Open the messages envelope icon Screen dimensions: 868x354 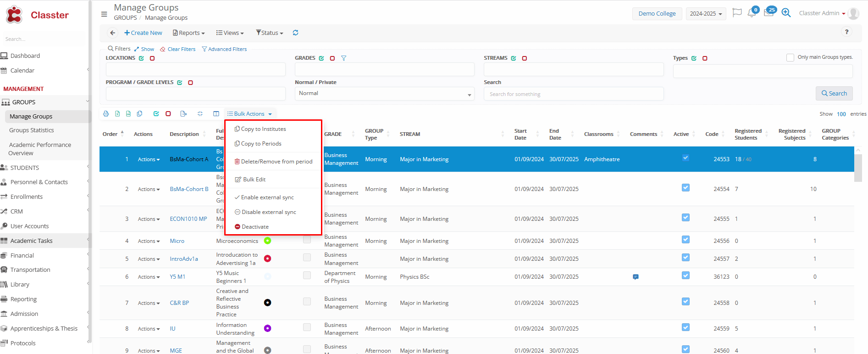[x=768, y=13]
